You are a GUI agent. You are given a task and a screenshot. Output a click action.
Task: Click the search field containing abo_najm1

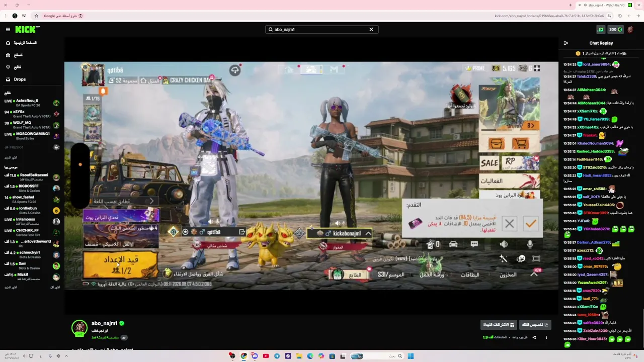(x=322, y=30)
